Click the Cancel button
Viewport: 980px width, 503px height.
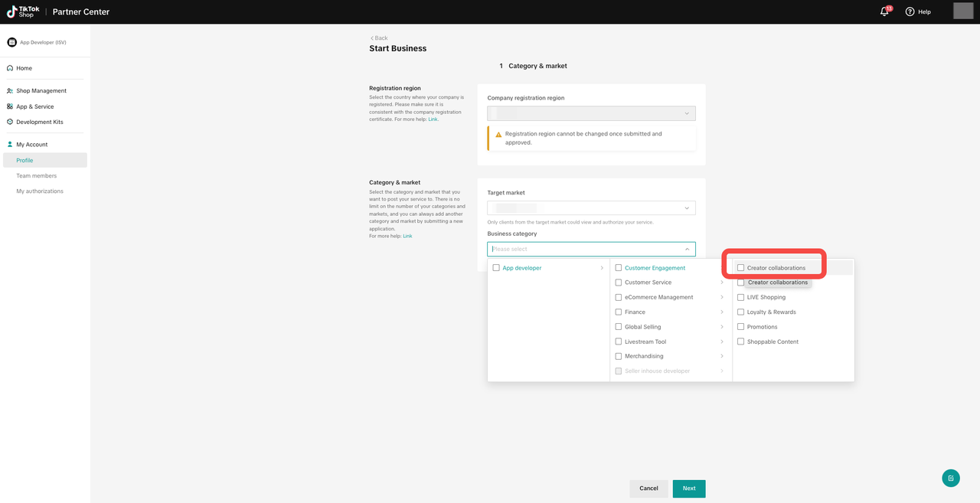(648, 488)
